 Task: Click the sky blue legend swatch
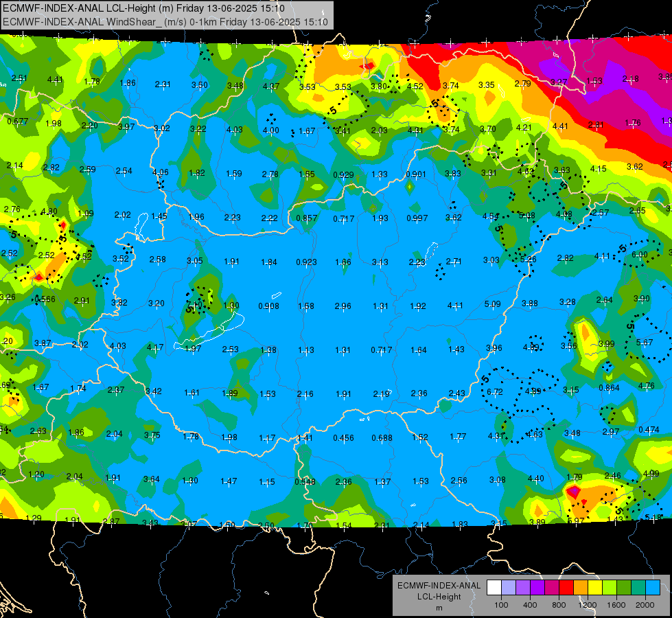[x=653, y=588]
